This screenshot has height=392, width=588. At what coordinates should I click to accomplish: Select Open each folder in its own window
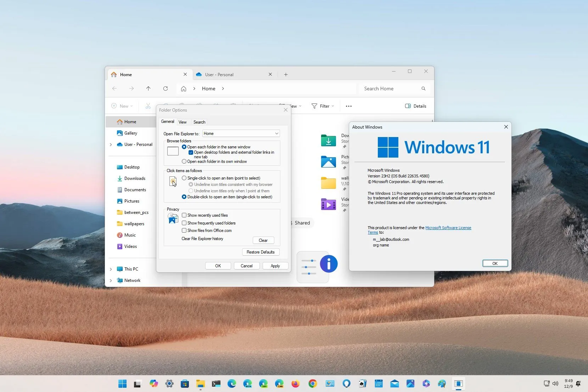pyautogui.click(x=184, y=161)
